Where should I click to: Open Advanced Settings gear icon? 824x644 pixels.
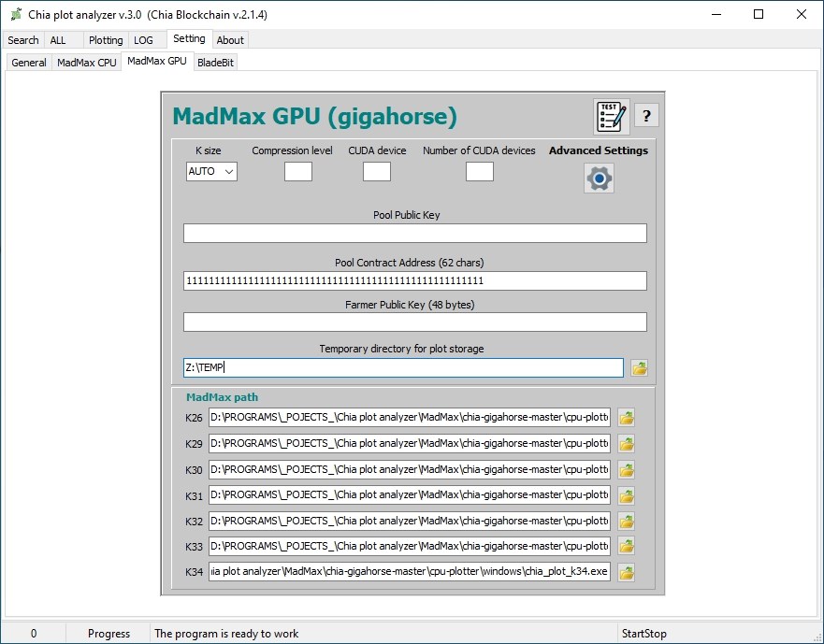pos(600,179)
